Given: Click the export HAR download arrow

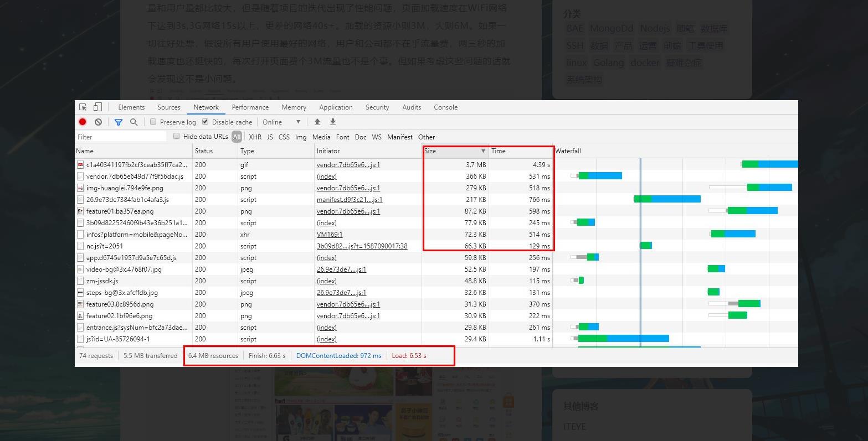Looking at the screenshot, I should [333, 122].
